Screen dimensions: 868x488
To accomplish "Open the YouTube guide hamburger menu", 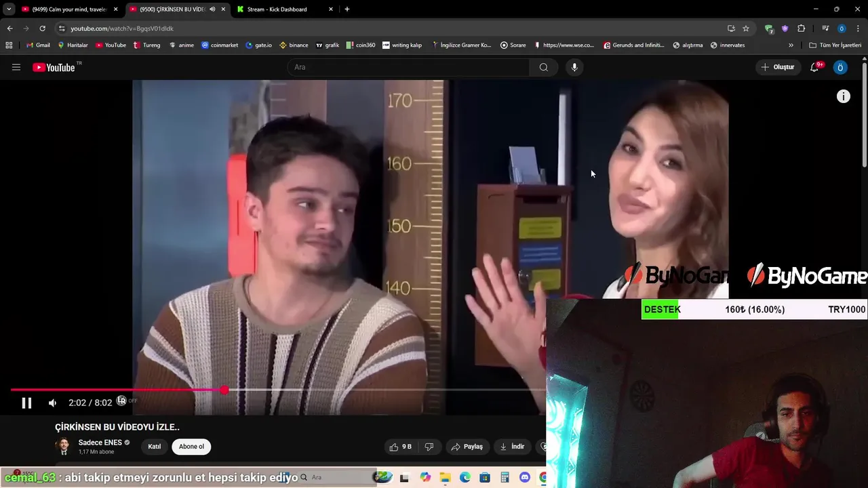I will (16, 67).
